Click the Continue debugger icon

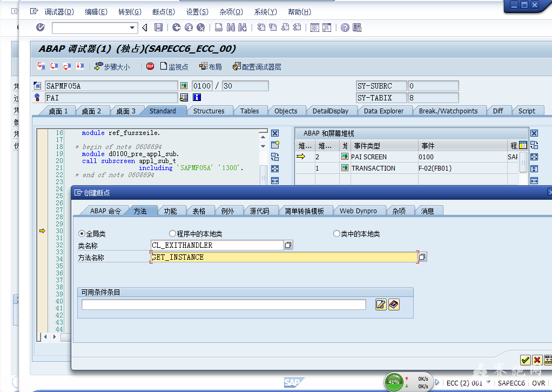tap(80, 66)
